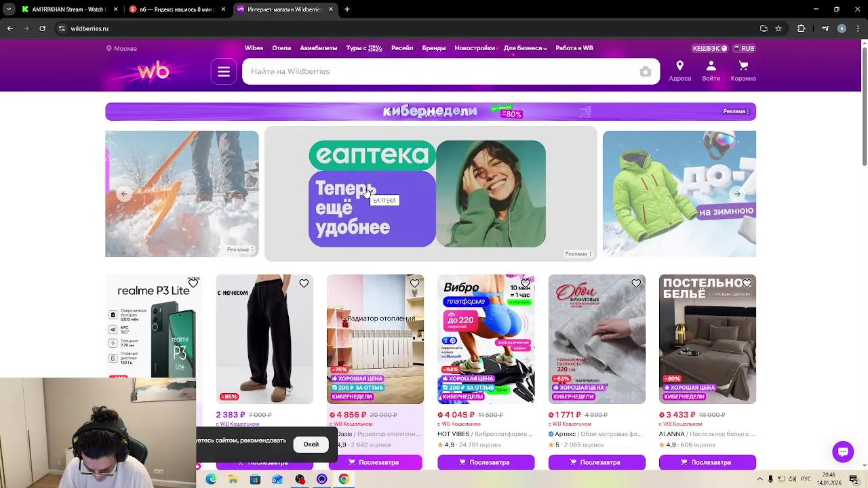
Task: Open Chrome from the Windows taskbar
Action: click(344, 479)
